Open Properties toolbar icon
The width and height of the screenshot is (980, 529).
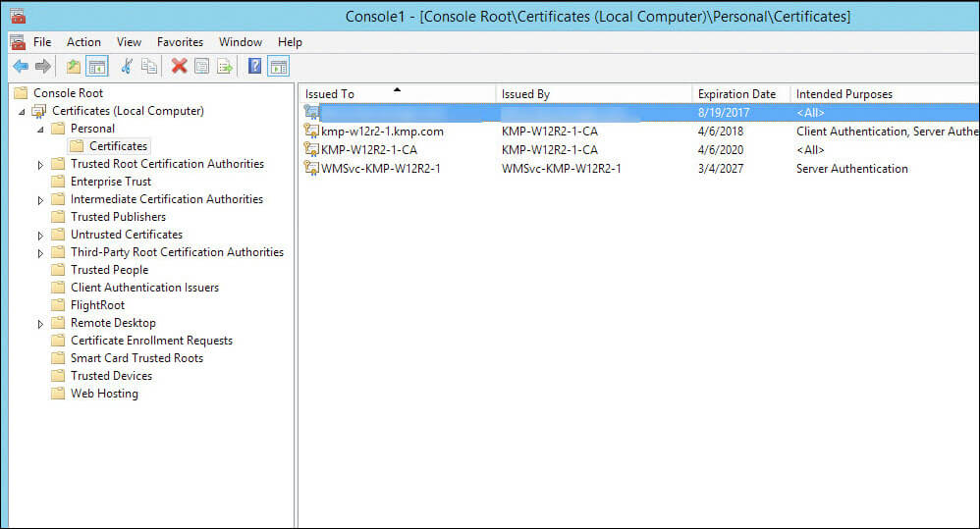point(202,66)
